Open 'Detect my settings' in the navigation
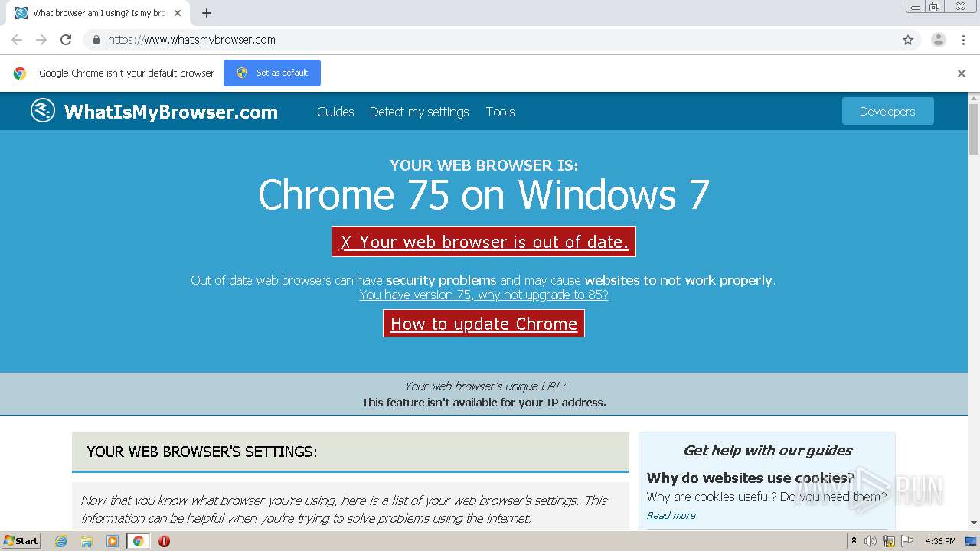Screen dimensions: 980x551 point(419,112)
